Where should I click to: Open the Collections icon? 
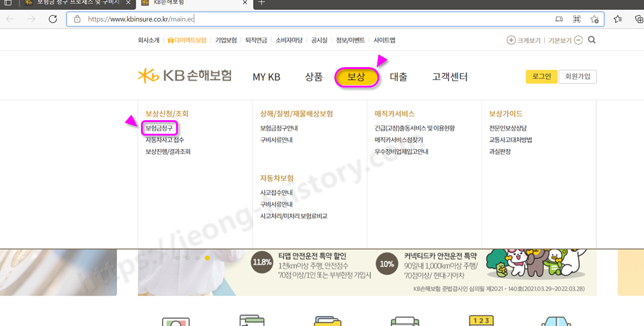pos(639,19)
